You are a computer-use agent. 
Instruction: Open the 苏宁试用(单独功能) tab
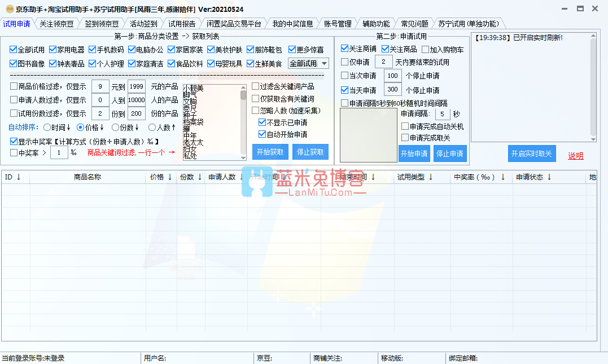tap(469, 24)
